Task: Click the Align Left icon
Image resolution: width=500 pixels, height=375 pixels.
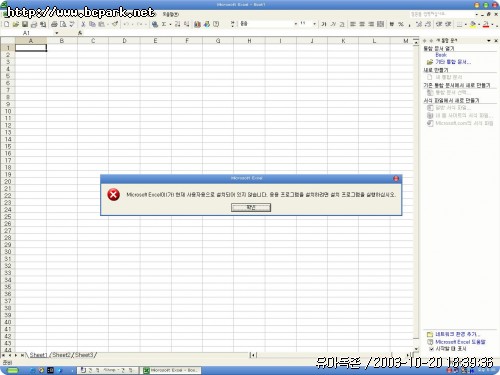Action: [x=353, y=24]
